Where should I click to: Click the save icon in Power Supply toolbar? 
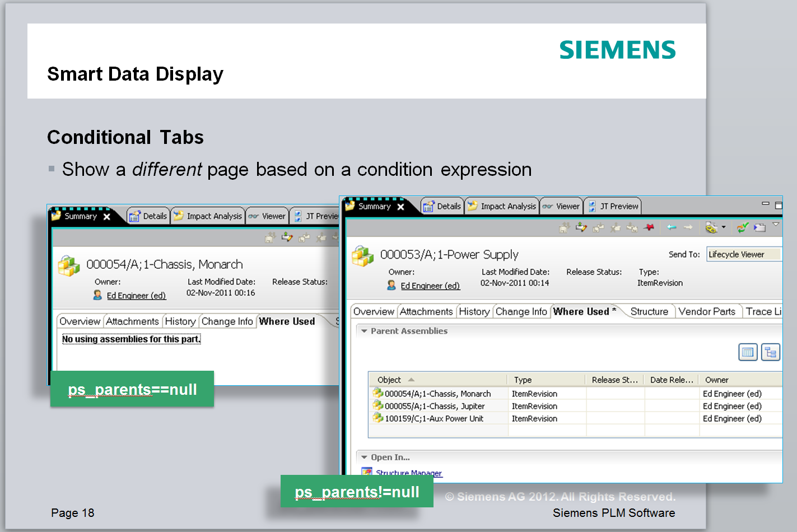pyautogui.click(x=564, y=227)
